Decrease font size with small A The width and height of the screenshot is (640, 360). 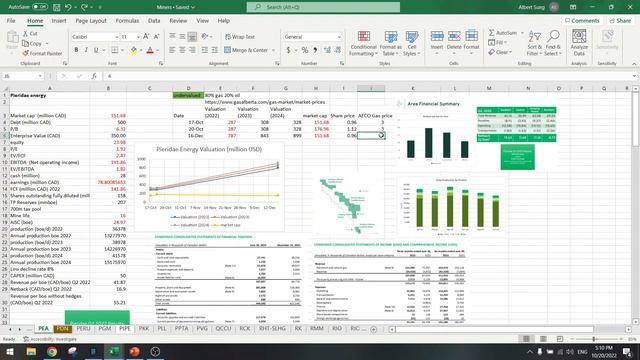(x=156, y=37)
